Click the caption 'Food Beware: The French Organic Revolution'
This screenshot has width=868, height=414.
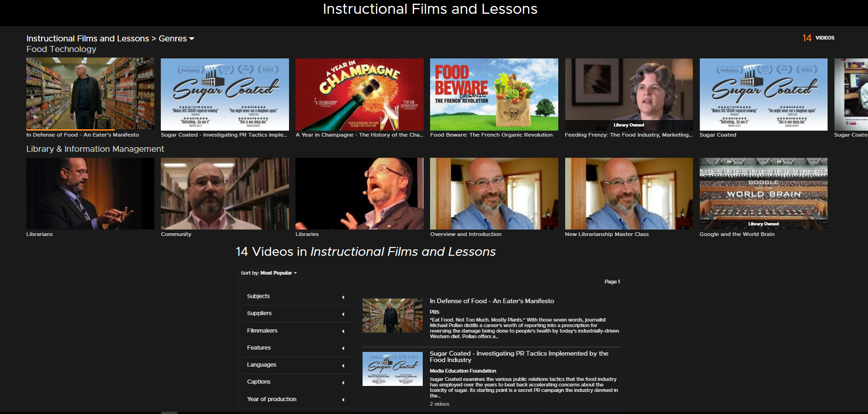[x=491, y=135]
